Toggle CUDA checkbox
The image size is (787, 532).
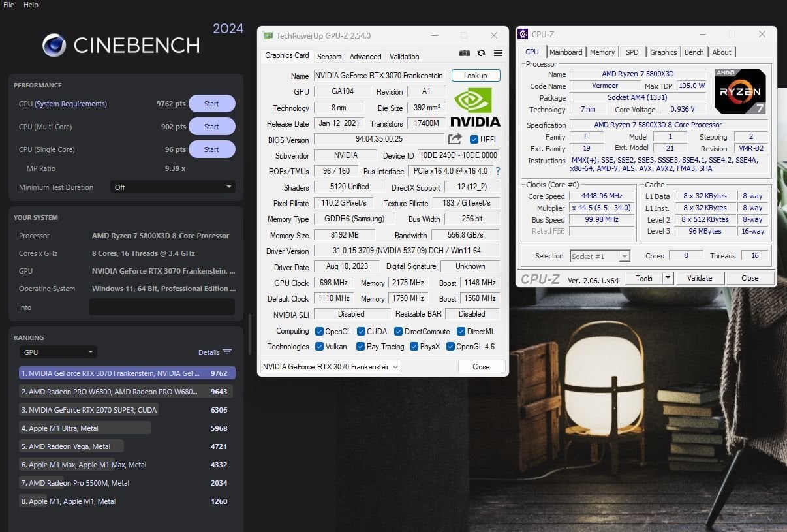click(x=361, y=331)
